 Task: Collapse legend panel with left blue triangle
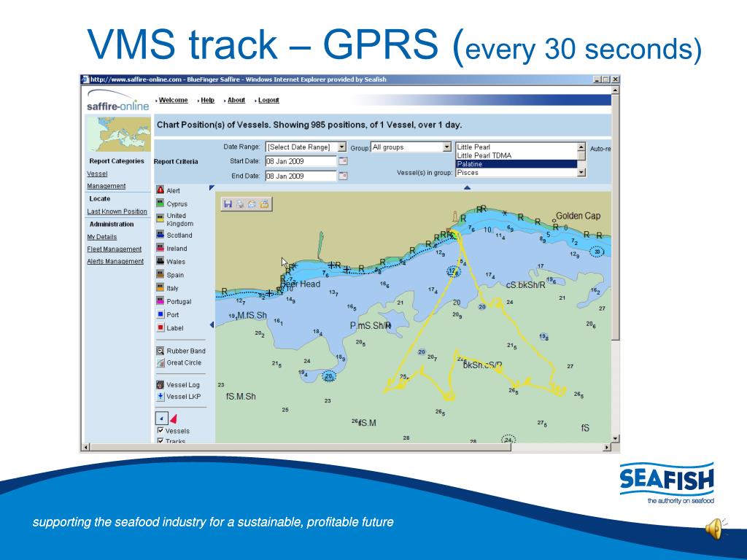212,324
